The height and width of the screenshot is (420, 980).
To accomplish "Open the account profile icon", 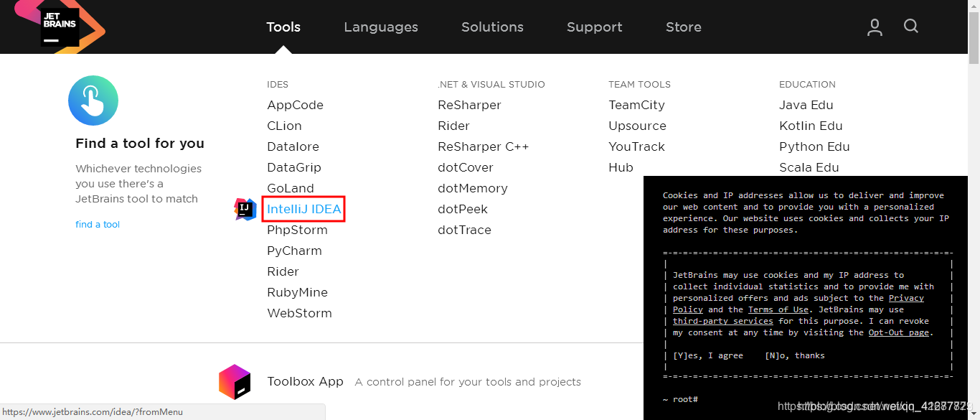I will 875,27.
